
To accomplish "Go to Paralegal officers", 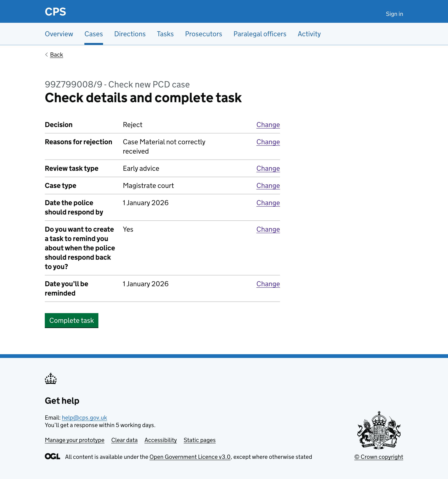I will click(260, 34).
